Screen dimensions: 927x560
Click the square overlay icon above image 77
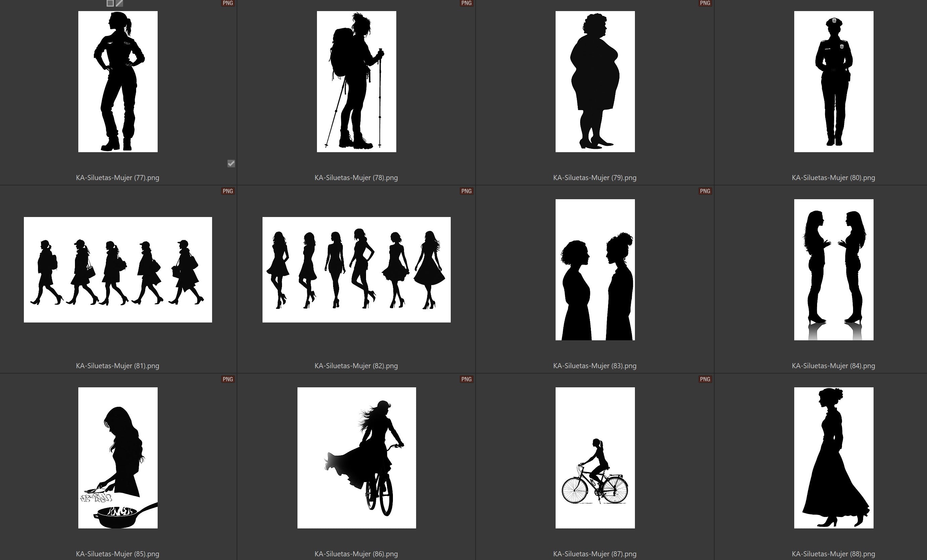click(110, 3)
